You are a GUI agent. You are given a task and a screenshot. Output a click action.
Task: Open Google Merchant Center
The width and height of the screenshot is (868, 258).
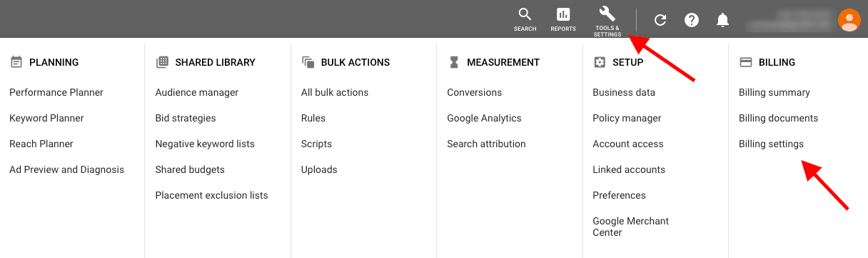click(x=631, y=227)
